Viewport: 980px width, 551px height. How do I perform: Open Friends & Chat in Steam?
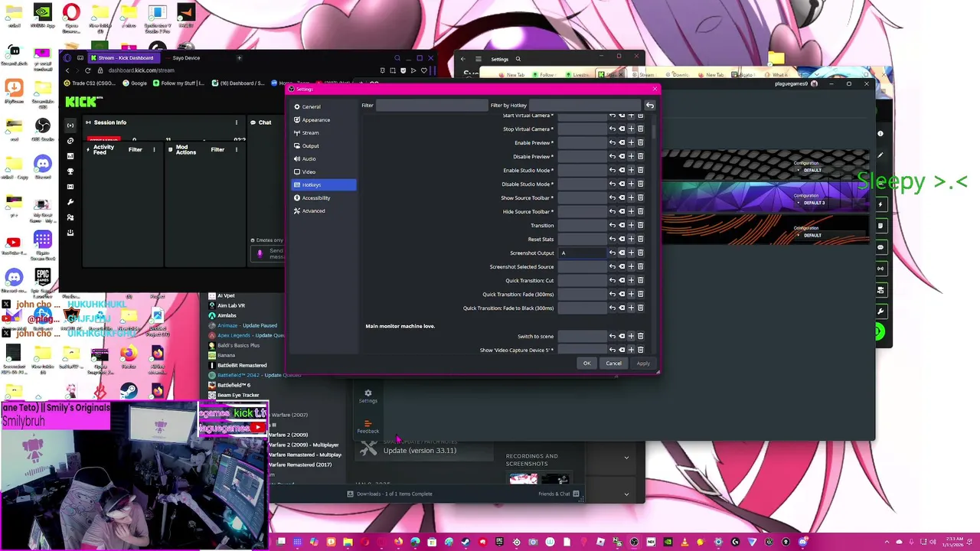[558, 494]
